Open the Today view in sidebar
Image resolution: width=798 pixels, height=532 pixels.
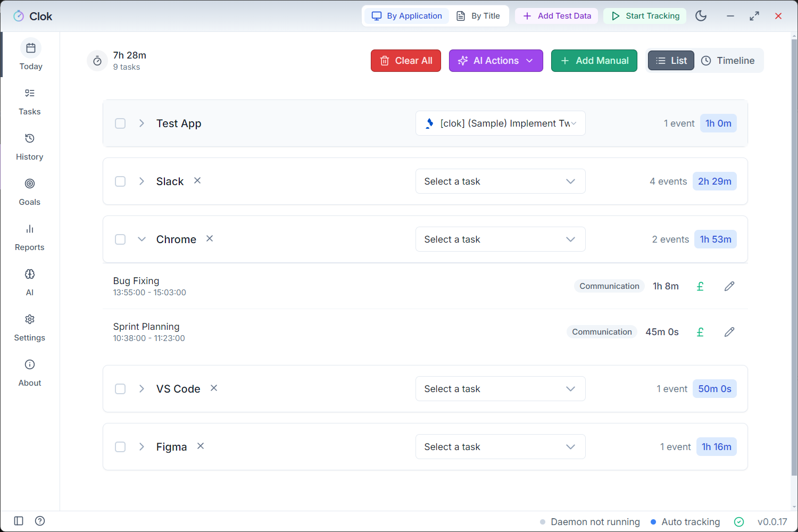(x=30, y=55)
